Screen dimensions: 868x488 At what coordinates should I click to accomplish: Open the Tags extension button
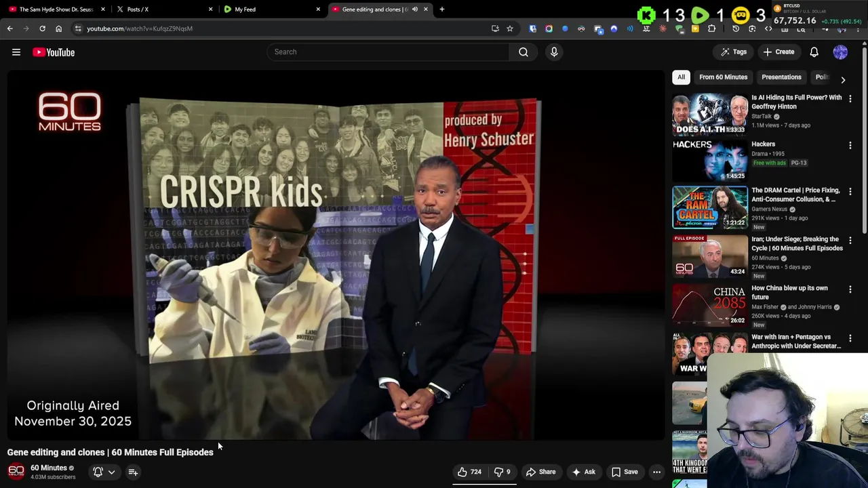[734, 52]
